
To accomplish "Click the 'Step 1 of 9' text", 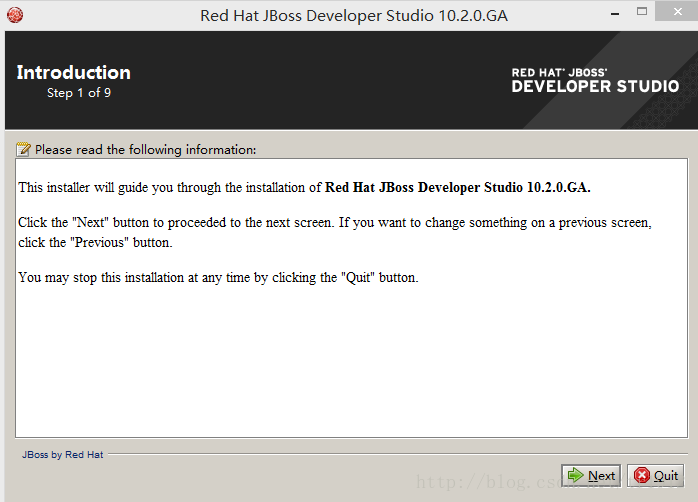I will 79,93.
